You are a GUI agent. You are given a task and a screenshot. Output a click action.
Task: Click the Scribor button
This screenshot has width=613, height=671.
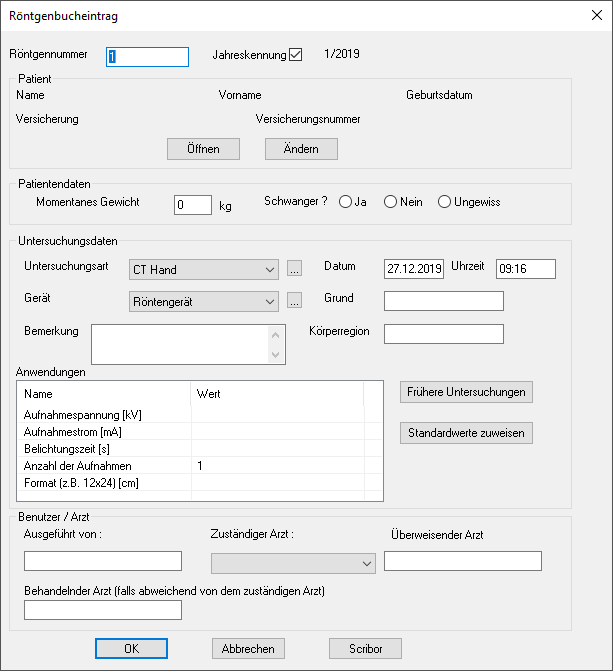click(x=364, y=649)
